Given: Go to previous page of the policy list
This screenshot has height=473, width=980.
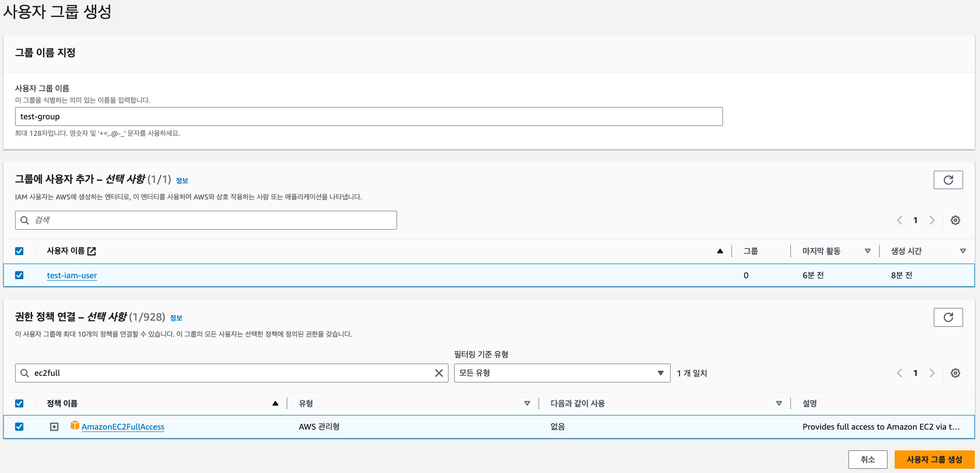Looking at the screenshot, I should click(x=899, y=373).
